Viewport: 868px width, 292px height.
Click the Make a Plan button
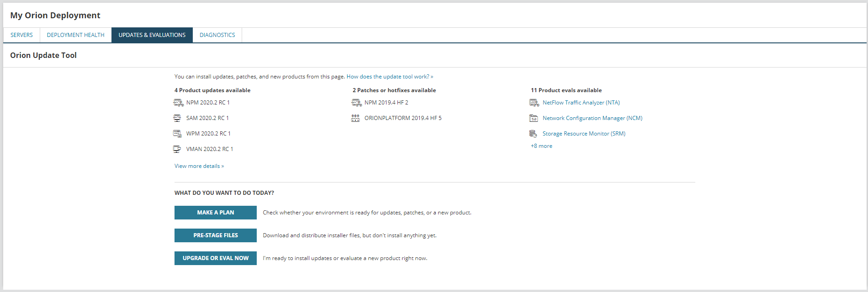coord(216,213)
